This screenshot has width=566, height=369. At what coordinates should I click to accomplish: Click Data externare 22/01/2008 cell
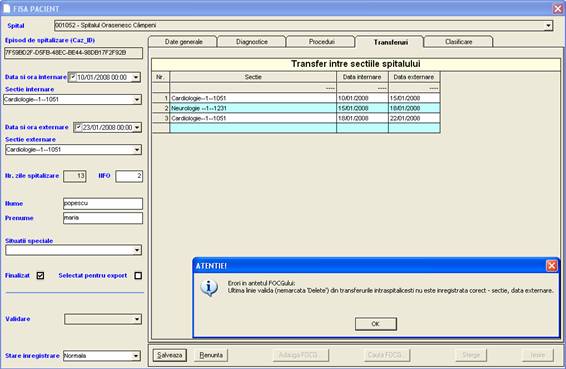coord(414,118)
